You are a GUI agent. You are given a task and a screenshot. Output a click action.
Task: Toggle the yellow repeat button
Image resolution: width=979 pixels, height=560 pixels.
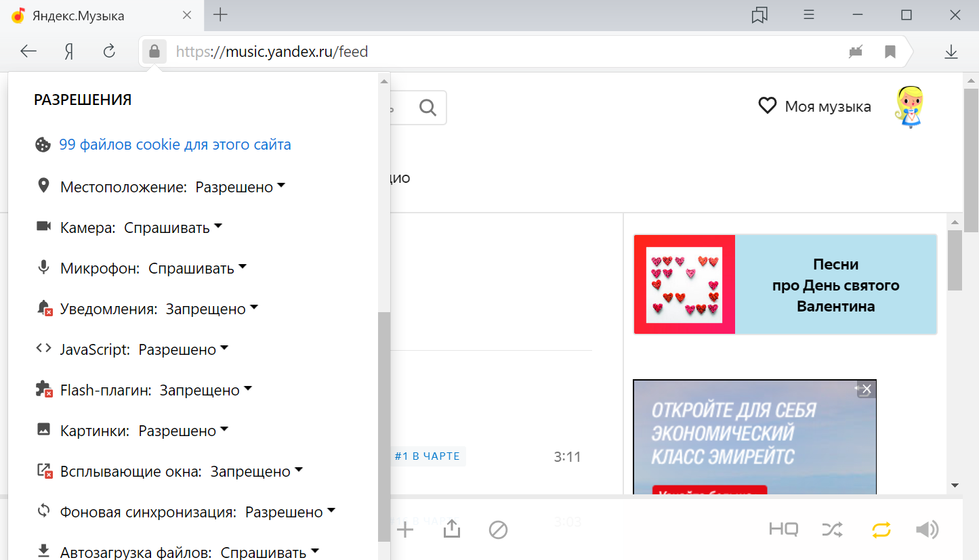tap(881, 530)
